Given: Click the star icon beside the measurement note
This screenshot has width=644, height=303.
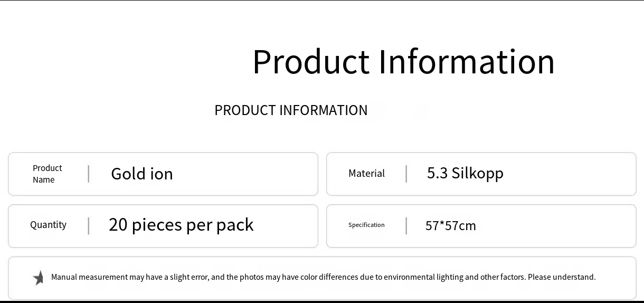Looking at the screenshot, I should 39,278.
